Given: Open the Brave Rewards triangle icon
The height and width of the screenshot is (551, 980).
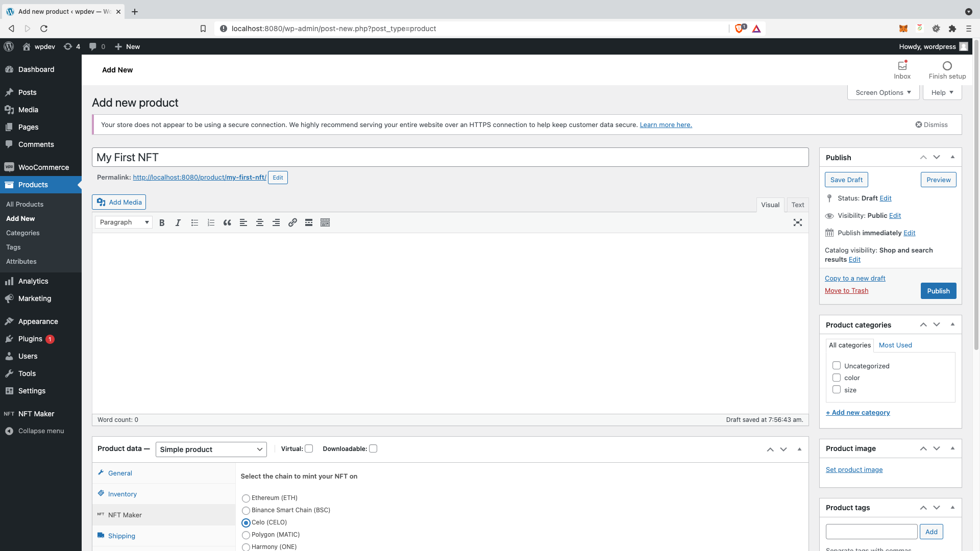Looking at the screenshot, I should tap(756, 29).
